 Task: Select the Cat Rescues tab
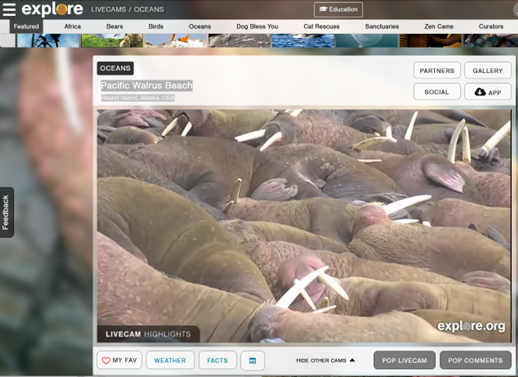point(321,26)
